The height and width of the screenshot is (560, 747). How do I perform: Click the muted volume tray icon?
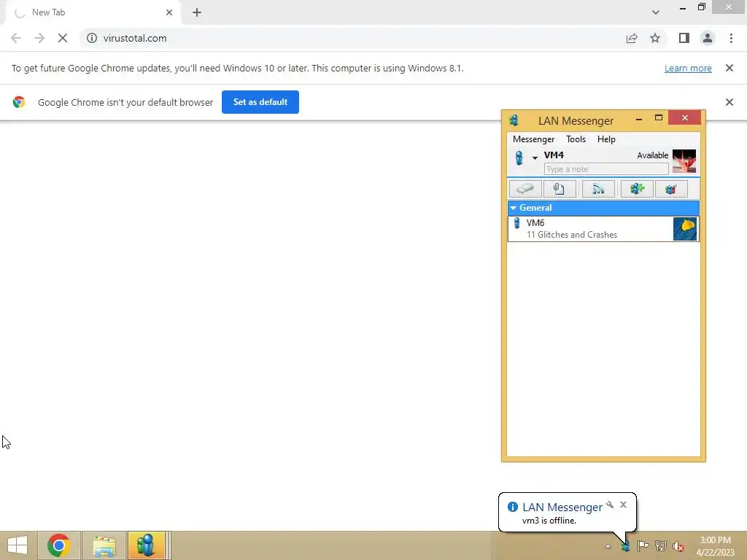pyautogui.click(x=678, y=546)
